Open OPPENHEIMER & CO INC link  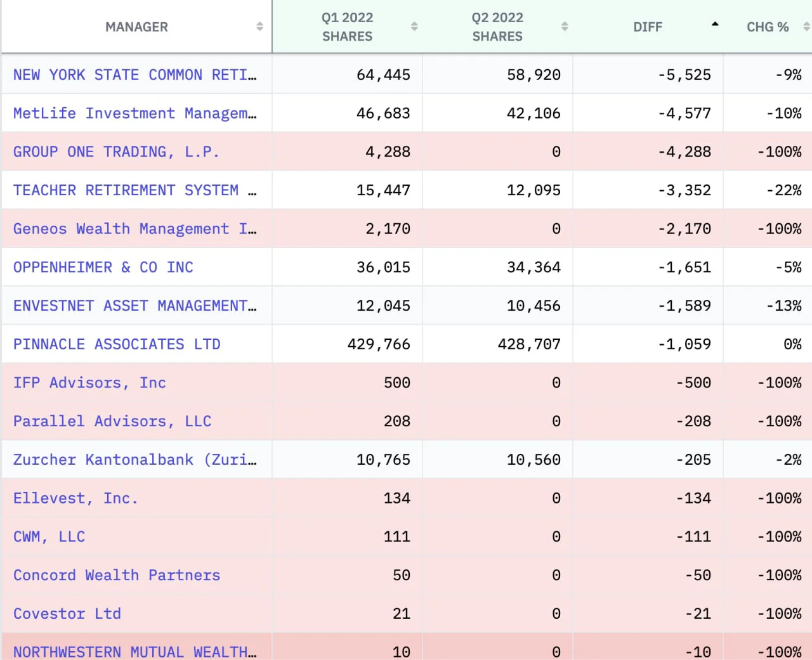click(x=103, y=268)
